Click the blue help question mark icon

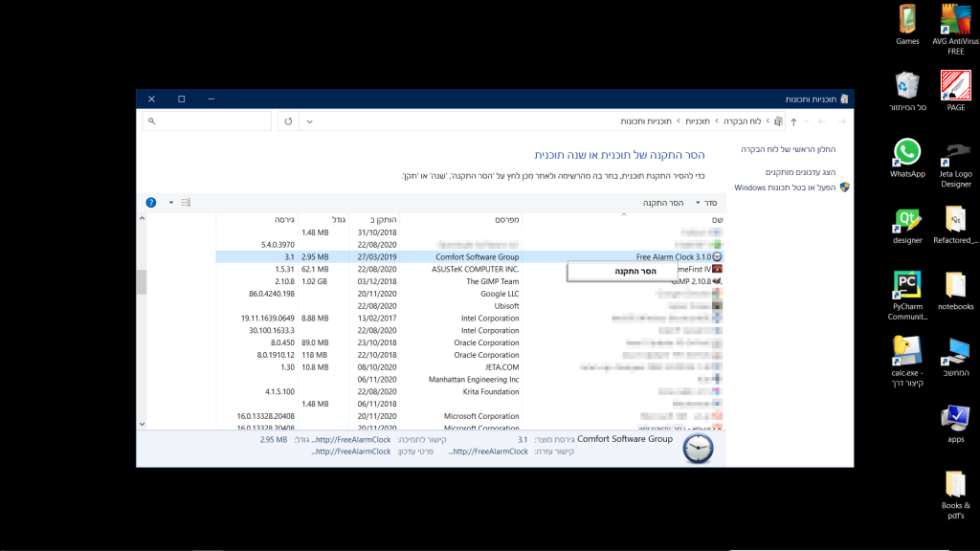click(151, 203)
